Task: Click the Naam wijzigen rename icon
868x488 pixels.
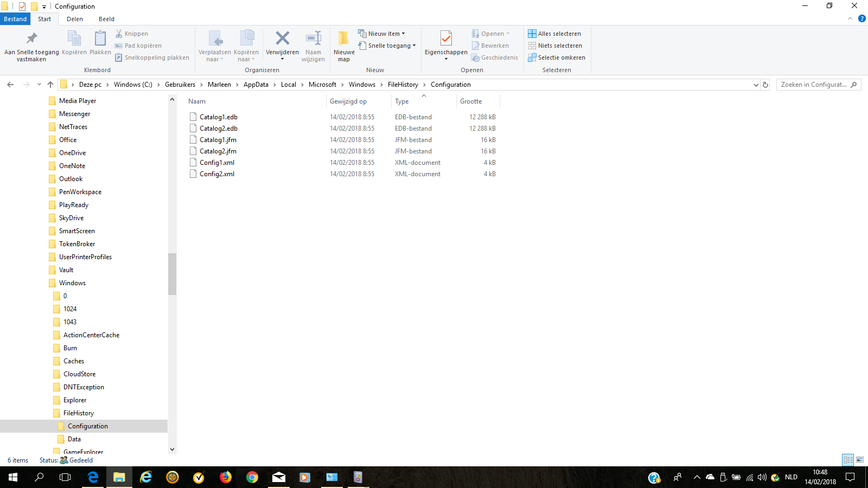Action: [x=314, y=38]
